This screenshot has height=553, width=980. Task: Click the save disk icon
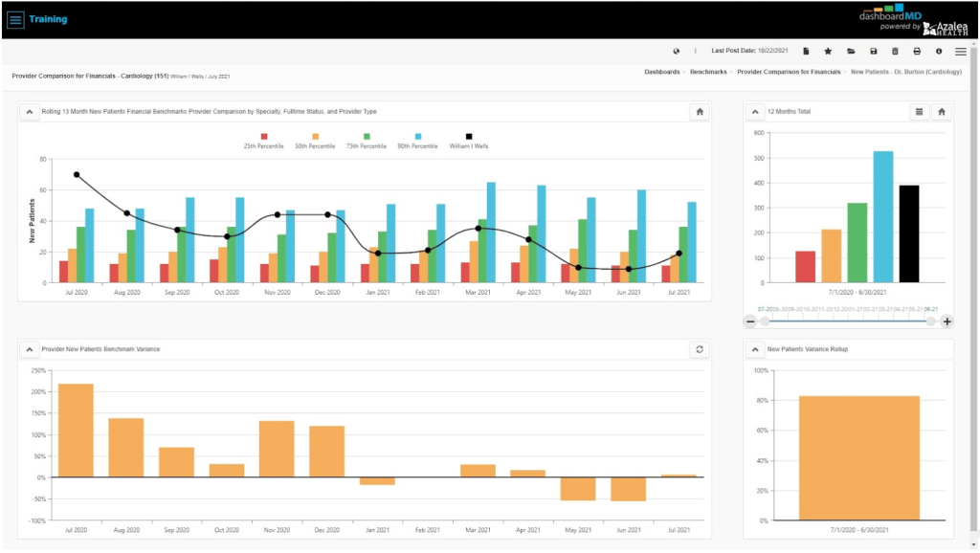point(873,51)
